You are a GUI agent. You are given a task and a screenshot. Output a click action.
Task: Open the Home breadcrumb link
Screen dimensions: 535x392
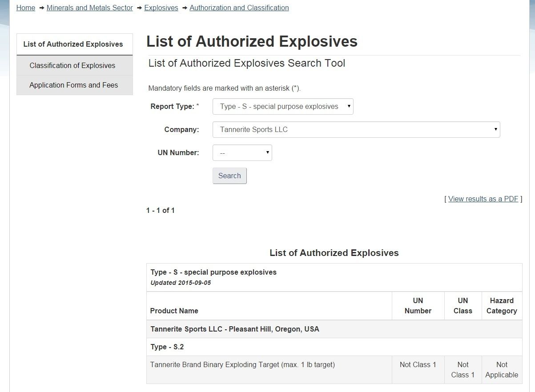25,8
